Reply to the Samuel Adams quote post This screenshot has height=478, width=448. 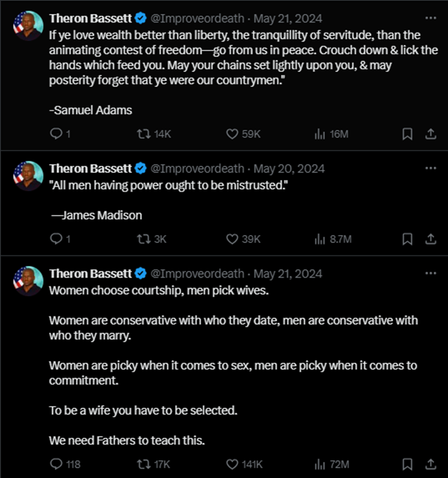tap(57, 134)
